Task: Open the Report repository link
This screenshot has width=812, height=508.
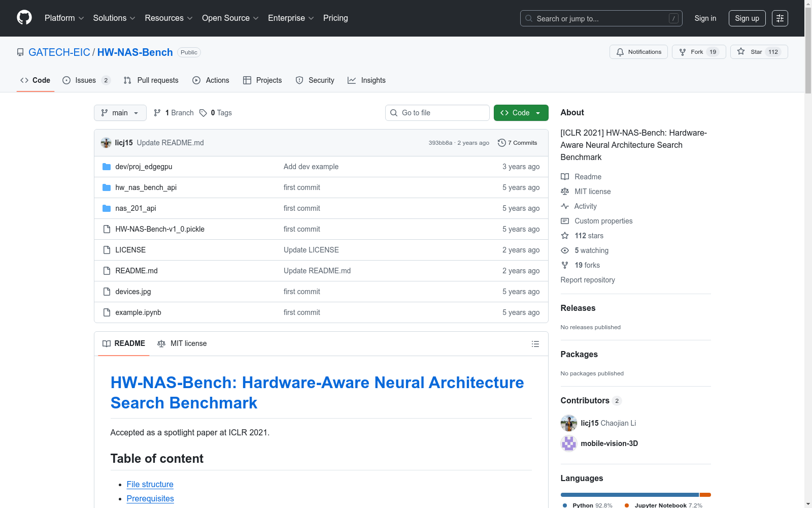Action: (588, 280)
